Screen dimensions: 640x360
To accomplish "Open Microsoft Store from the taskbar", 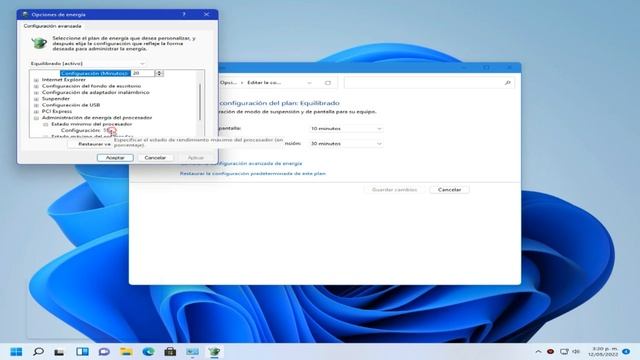I will 170,351.
